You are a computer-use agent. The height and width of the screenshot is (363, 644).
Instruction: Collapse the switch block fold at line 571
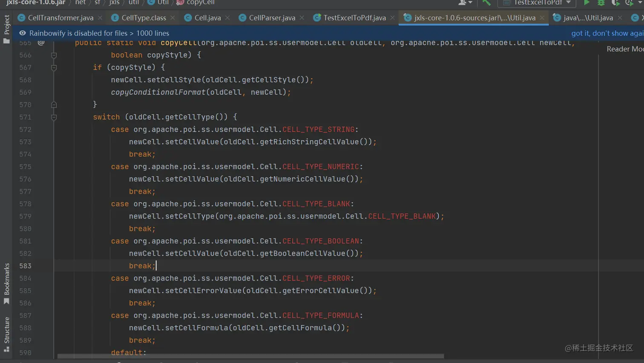[x=54, y=117]
